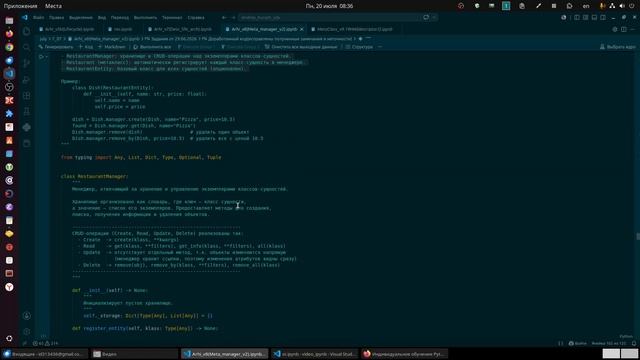Open the Extensions view in the activity bar
Viewport: 640px width, 360px height.
[x=27, y=96]
